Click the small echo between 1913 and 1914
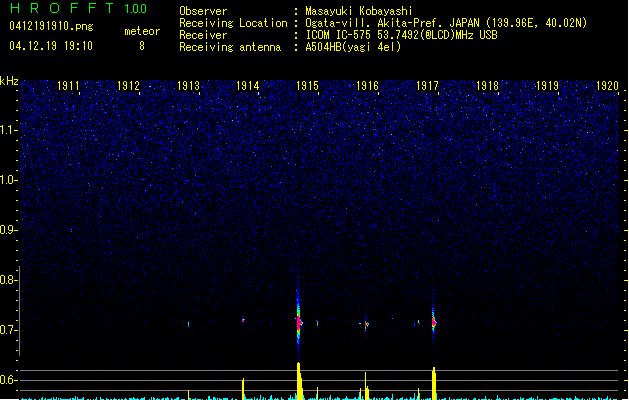Viewport: 629px width, 400px height. pyautogui.click(x=243, y=320)
